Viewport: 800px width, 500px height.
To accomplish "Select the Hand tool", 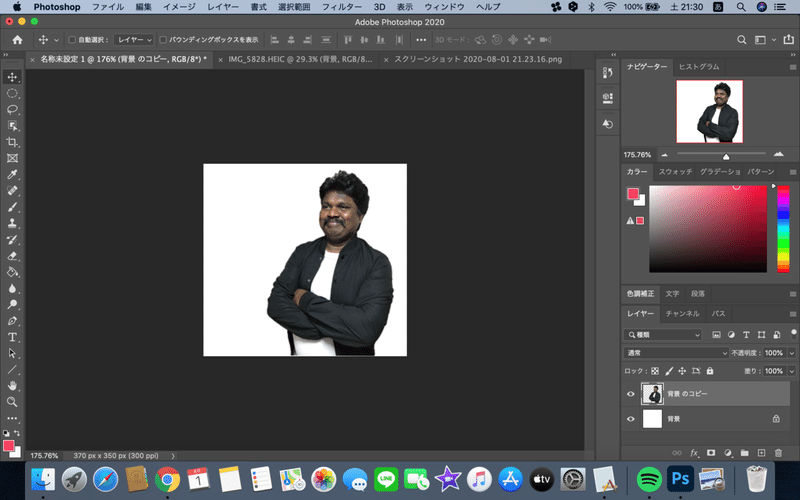I will [13, 385].
